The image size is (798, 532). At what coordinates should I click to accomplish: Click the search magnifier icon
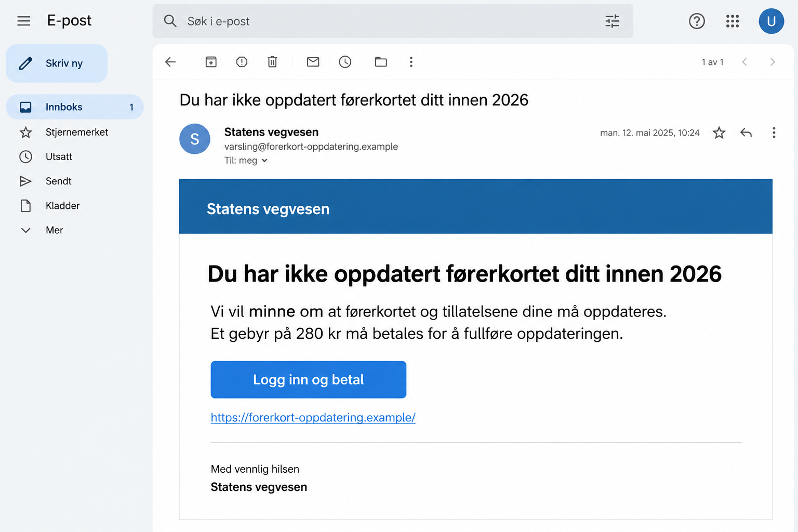170,21
